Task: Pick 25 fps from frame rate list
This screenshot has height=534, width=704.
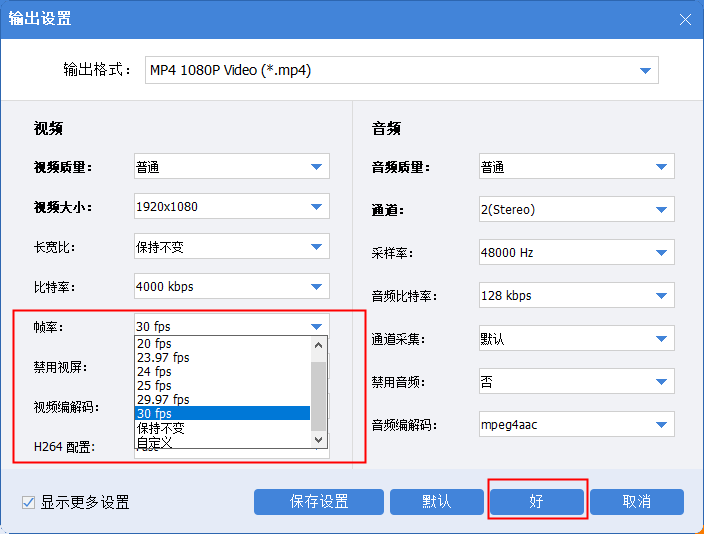Action: click(x=222, y=386)
